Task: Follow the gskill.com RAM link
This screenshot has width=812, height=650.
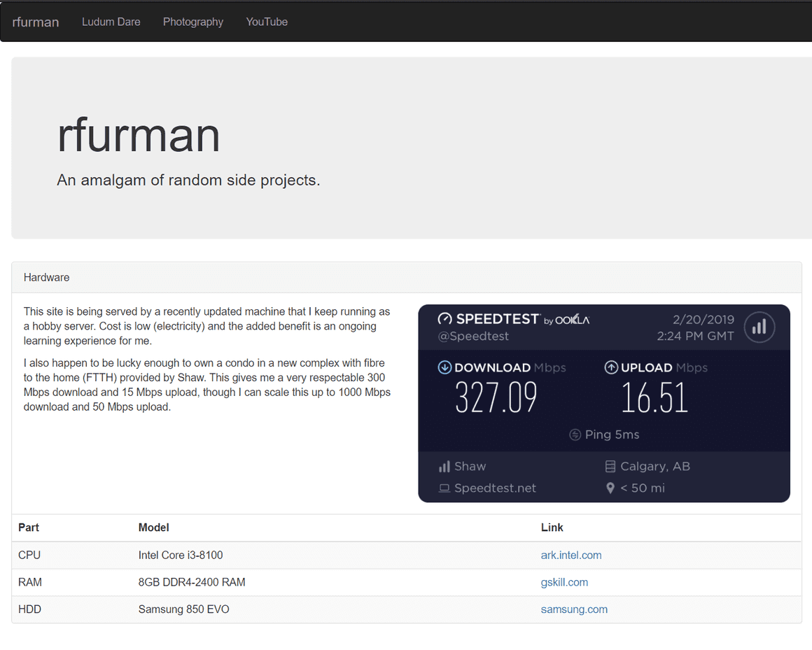Action: point(564,582)
